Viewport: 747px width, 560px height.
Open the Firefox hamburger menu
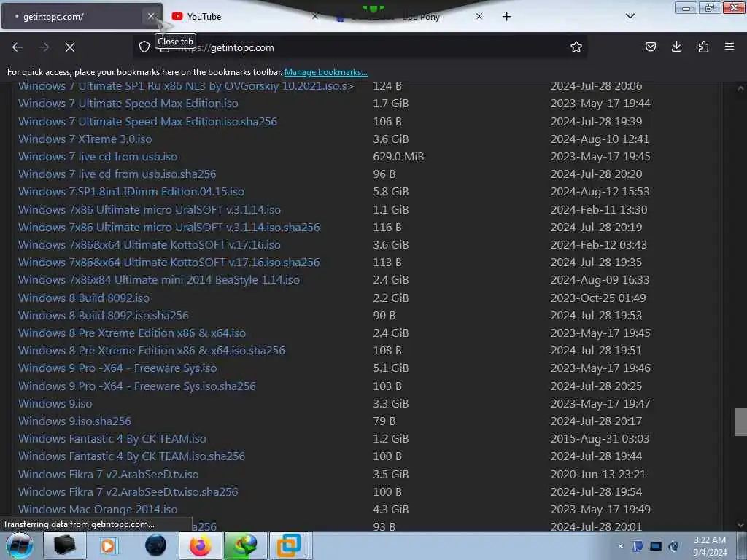[729, 47]
